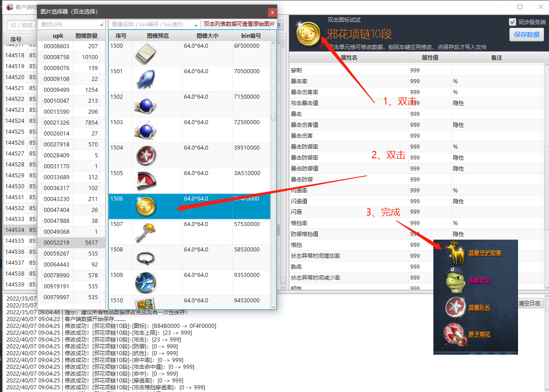Select the bead bracelet image in row 1508
The image size is (549, 392).
pyautogui.click(x=146, y=257)
